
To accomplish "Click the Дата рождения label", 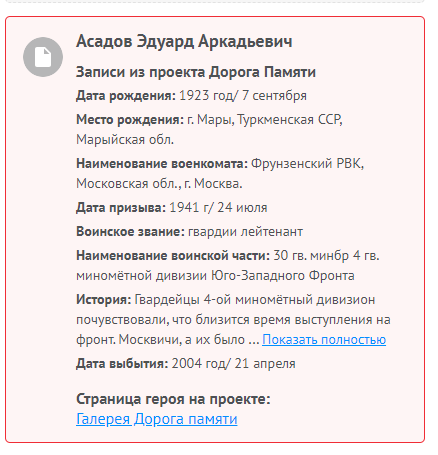I will tap(126, 96).
